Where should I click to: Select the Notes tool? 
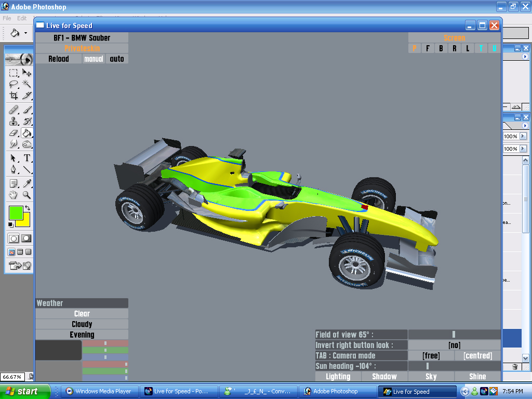(13, 183)
